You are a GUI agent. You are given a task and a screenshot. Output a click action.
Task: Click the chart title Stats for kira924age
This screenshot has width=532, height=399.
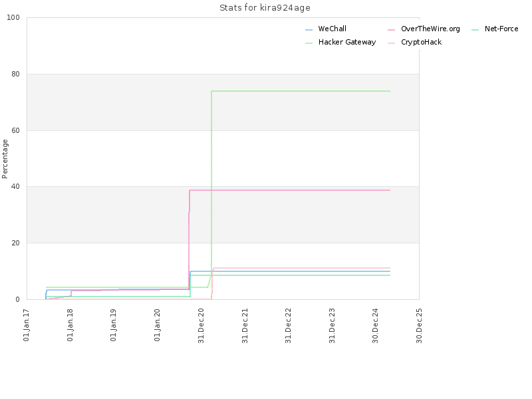[265, 8]
